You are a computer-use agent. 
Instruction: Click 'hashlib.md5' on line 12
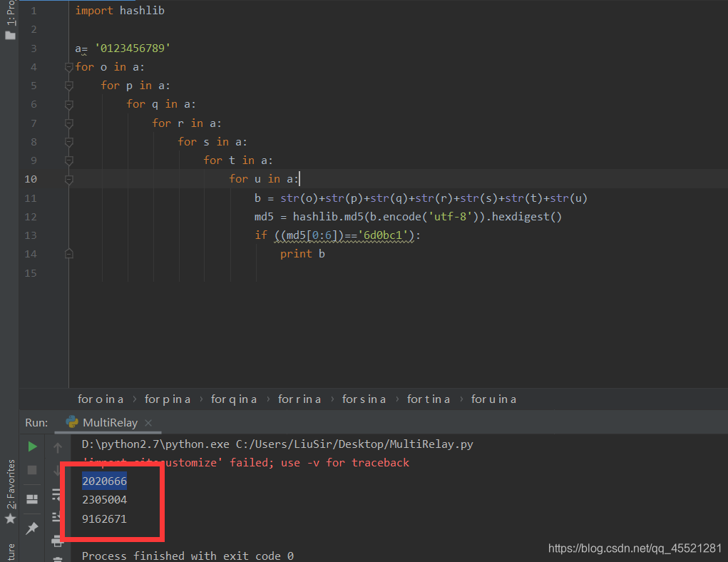click(x=328, y=217)
